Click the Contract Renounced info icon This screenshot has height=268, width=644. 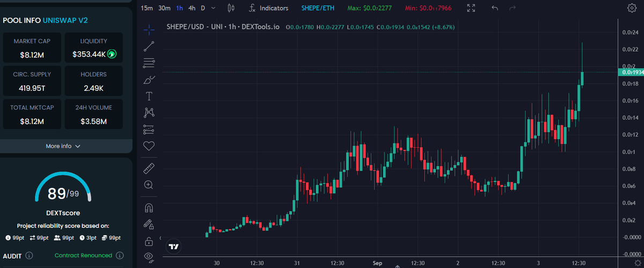pyautogui.click(x=120, y=256)
